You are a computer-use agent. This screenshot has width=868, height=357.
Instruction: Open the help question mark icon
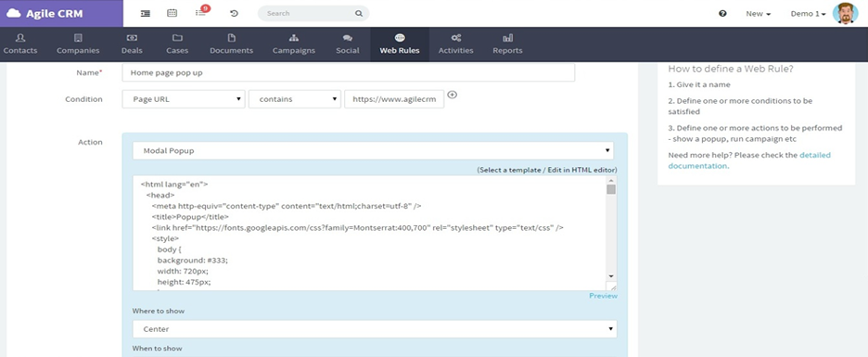[722, 13]
